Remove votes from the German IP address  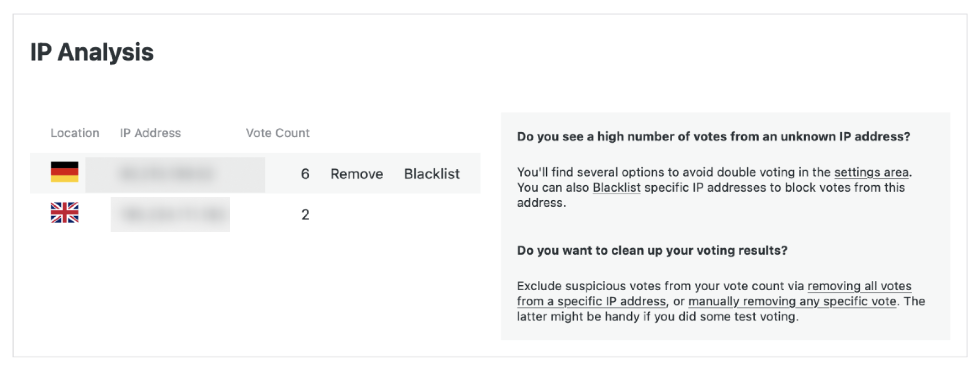point(357,174)
